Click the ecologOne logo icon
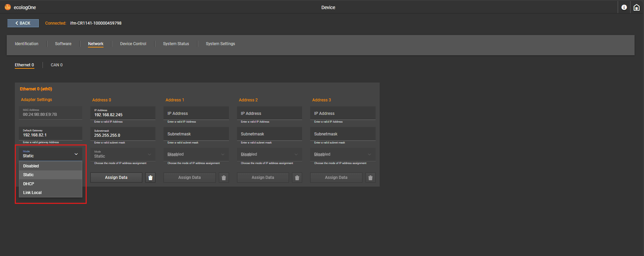 click(x=7, y=7)
